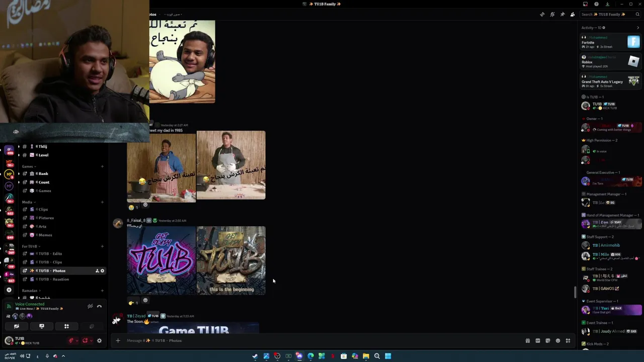Viewport: 644px width, 362px height.
Task: Open the activities button in voice panel
Action: click(66, 326)
